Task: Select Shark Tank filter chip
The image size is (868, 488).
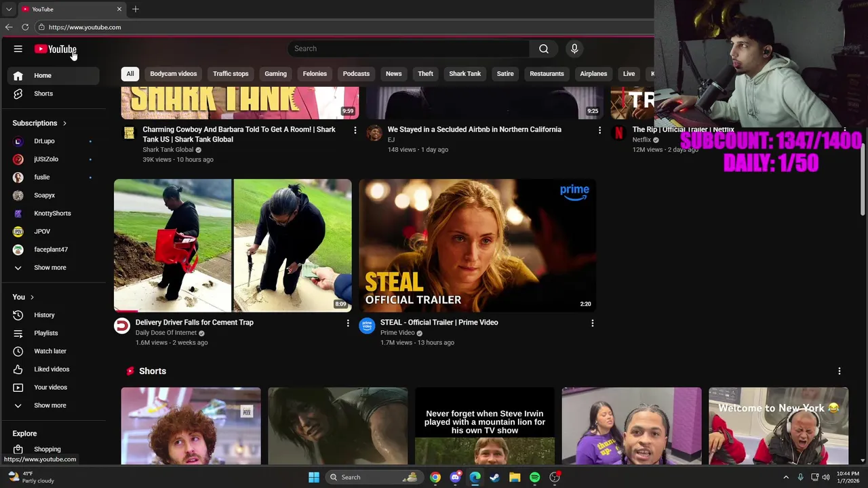Action: point(465,74)
